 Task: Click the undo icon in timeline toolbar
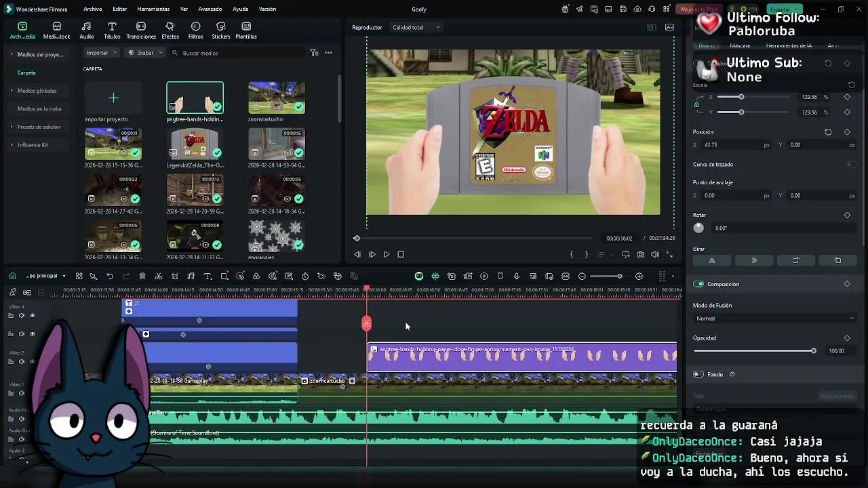(x=110, y=277)
